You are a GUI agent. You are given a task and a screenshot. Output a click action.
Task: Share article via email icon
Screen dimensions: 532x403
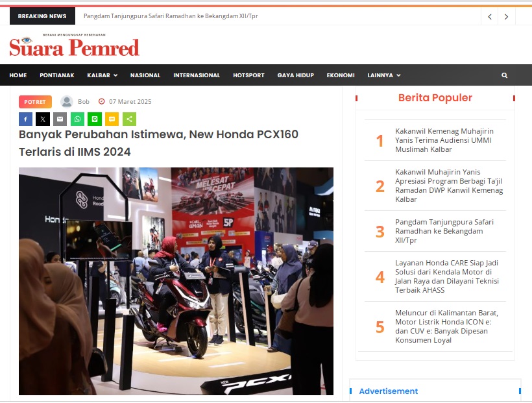tap(60, 119)
